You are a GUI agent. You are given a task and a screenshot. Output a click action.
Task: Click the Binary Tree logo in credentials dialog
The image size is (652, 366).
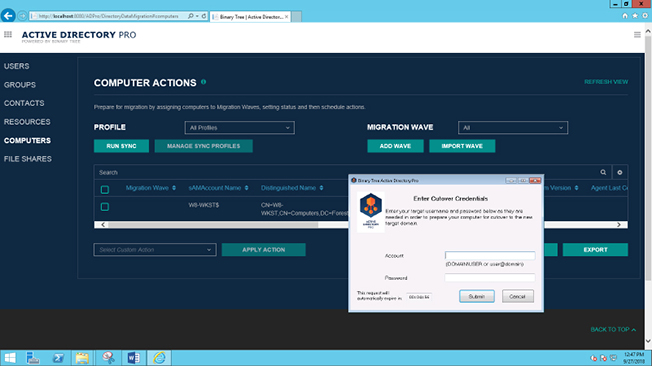pyautogui.click(x=370, y=212)
